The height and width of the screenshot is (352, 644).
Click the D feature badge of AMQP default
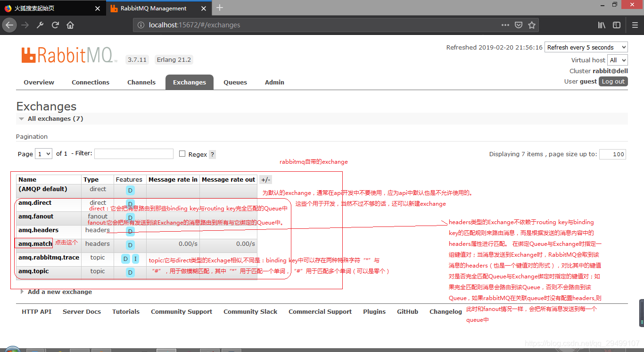click(x=131, y=191)
